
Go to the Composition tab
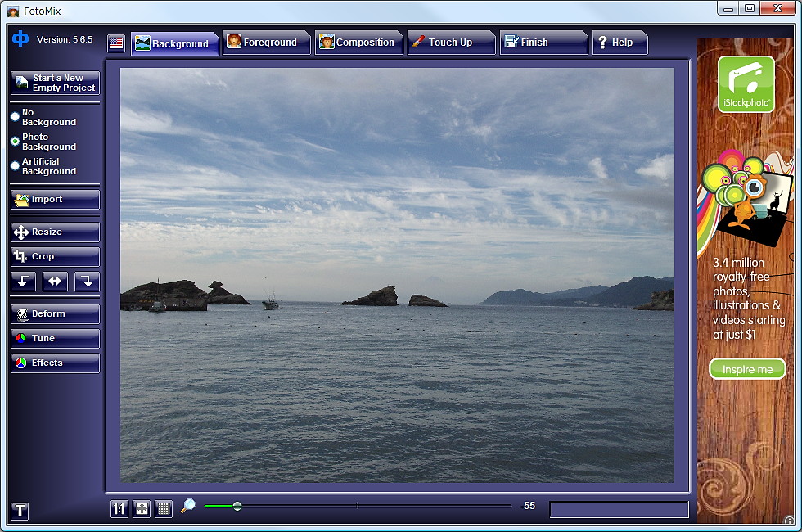(358, 43)
